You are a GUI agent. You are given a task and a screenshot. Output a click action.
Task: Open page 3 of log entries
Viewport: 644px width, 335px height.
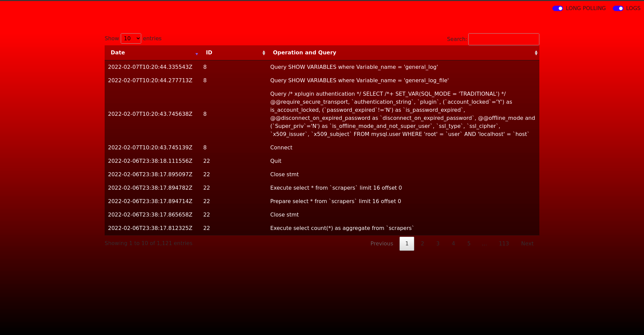point(438,243)
